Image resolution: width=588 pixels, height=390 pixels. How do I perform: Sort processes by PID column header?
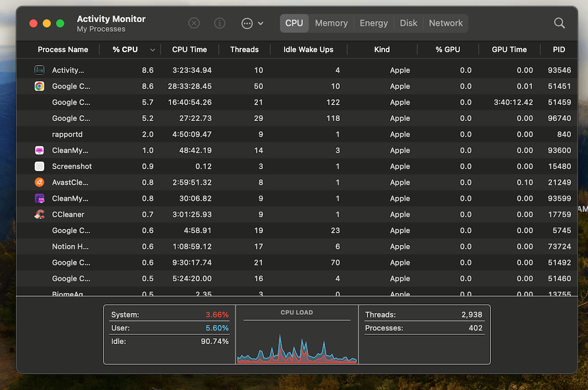[559, 50]
